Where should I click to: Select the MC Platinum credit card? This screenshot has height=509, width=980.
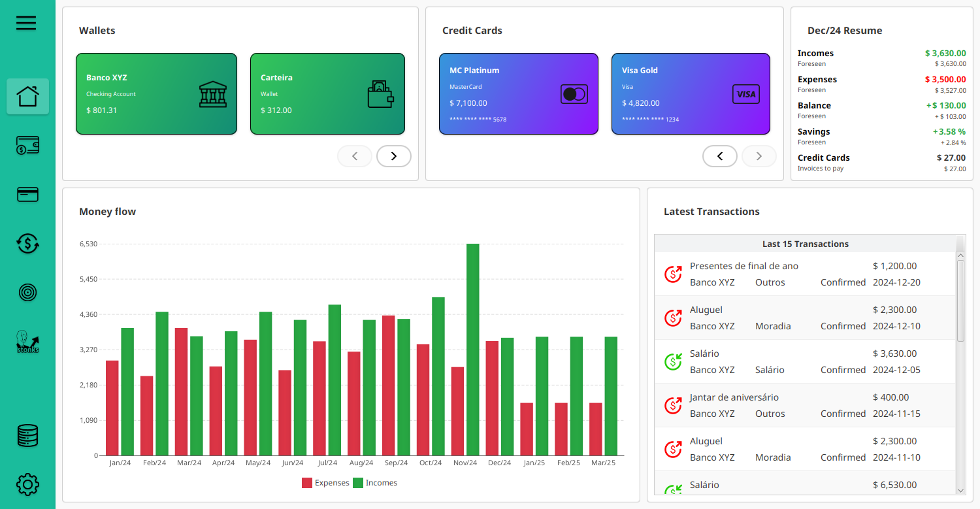coord(519,94)
